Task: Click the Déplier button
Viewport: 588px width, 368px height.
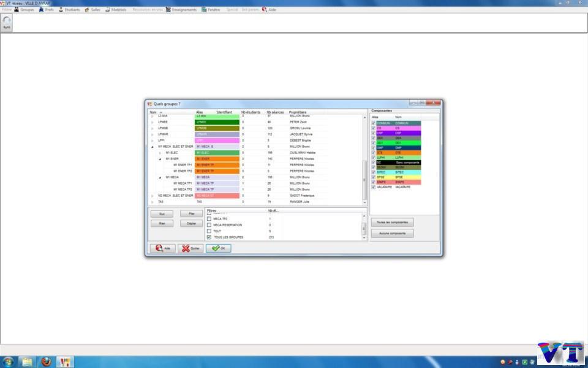Action: pos(191,224)
